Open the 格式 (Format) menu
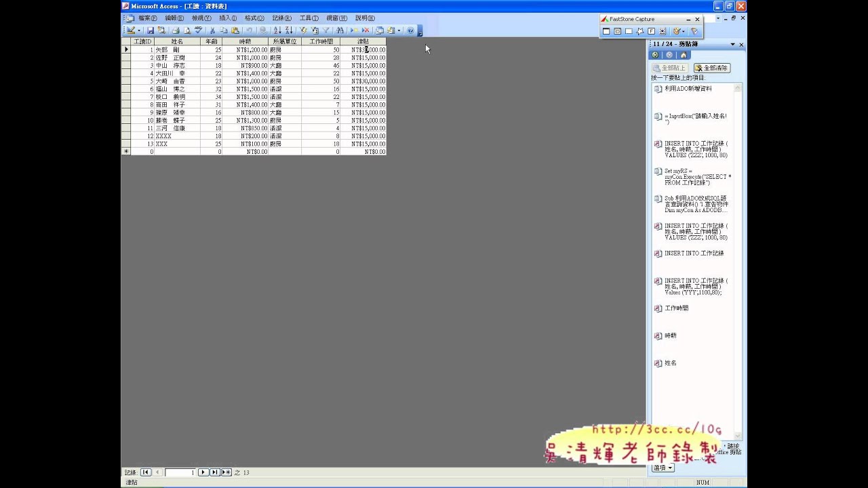The image size is (868, 488). [254, 18]
